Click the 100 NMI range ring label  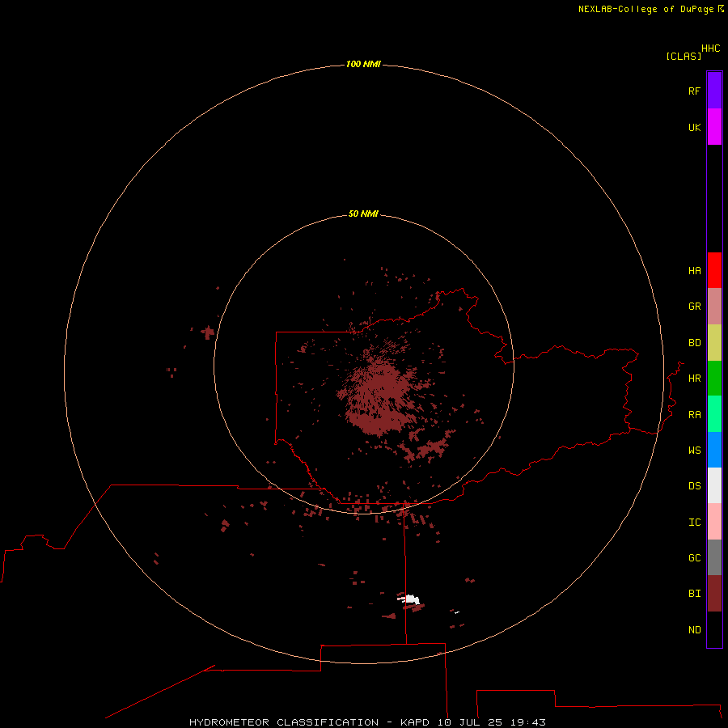pyautogui.click(x=363, y=64)
